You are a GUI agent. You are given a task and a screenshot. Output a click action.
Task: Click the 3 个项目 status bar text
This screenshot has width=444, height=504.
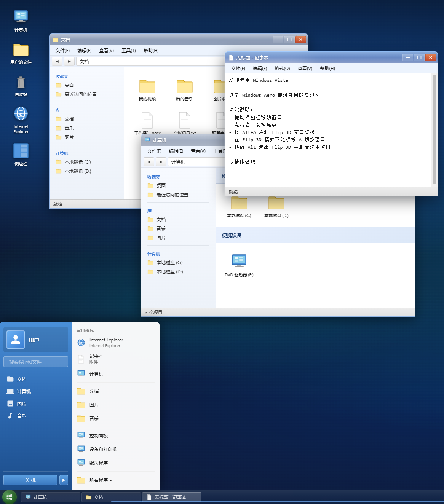click(x=153, y=312)
